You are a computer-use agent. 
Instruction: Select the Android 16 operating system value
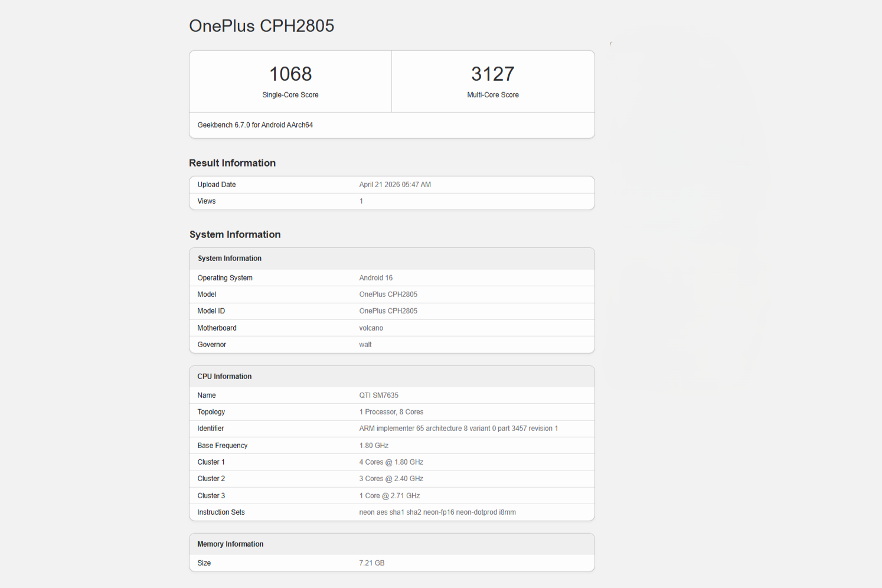pyautogui.click(x=375, y=278)
